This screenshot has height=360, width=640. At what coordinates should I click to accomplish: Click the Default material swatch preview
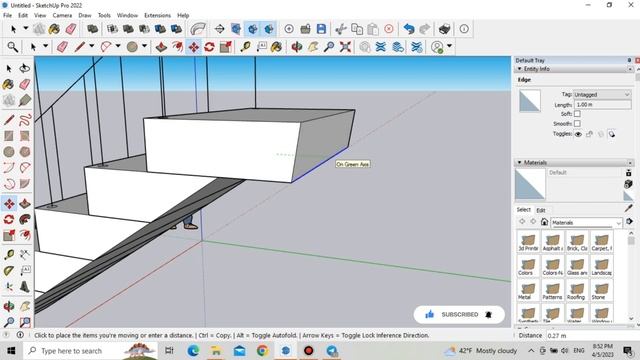tap(529, 184)
